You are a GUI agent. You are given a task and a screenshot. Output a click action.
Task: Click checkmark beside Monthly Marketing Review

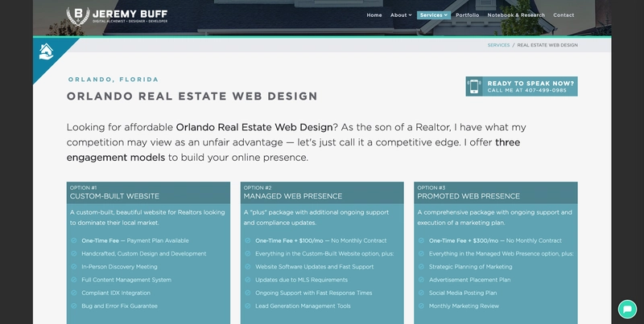click(421, 306)
